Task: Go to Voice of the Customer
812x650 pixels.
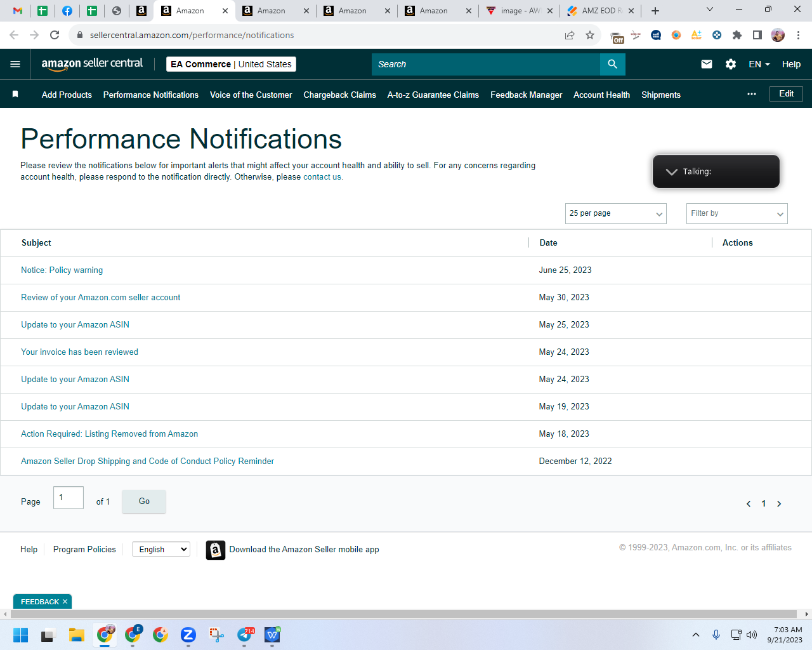Action: tap(251, 95)
